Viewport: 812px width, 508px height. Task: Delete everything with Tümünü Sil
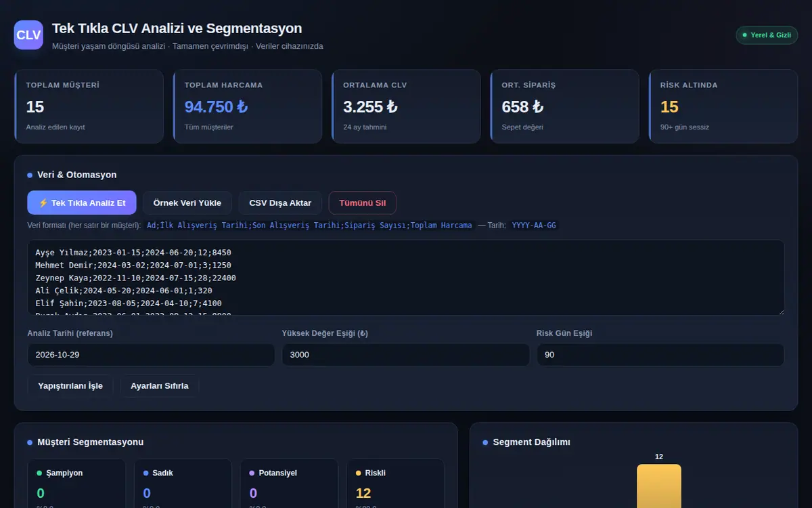coord(362,203)
